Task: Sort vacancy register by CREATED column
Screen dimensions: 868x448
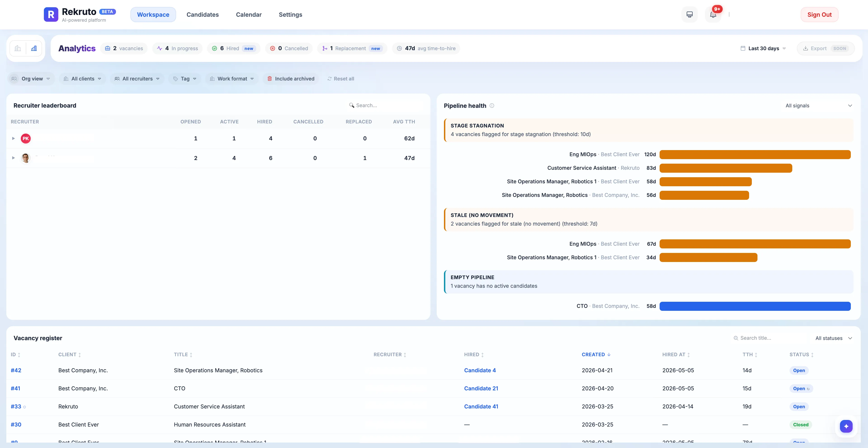Action: pyautogui.click(x=596, y=355)
